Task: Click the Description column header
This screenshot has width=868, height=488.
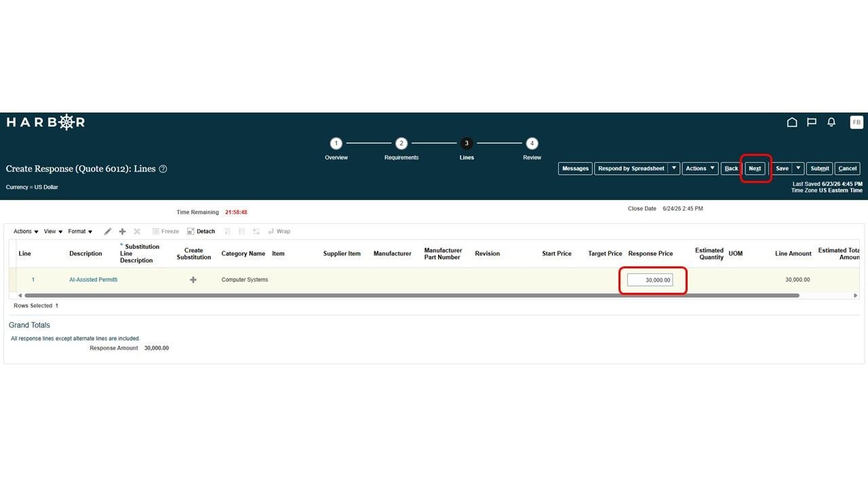Action: (x=85, y=253)
